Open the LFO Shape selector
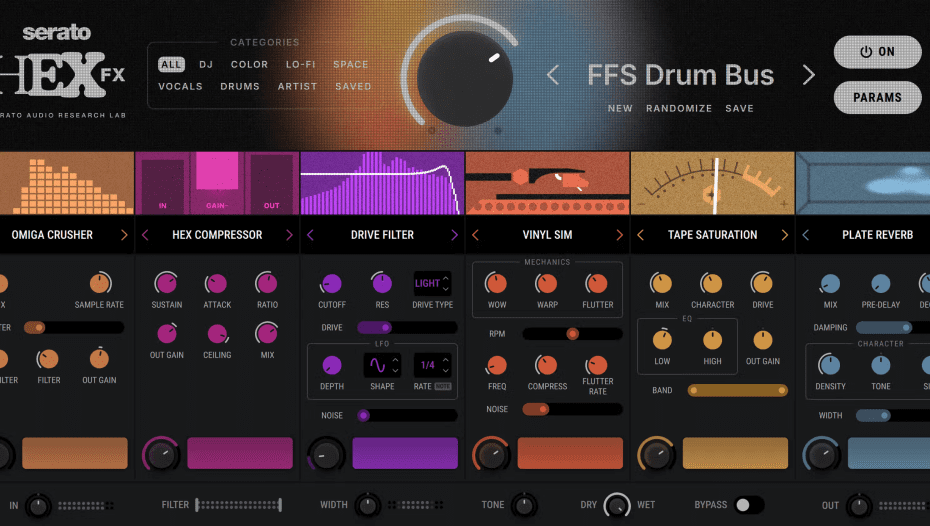930x526 pixels. click(x=382, y=365)
